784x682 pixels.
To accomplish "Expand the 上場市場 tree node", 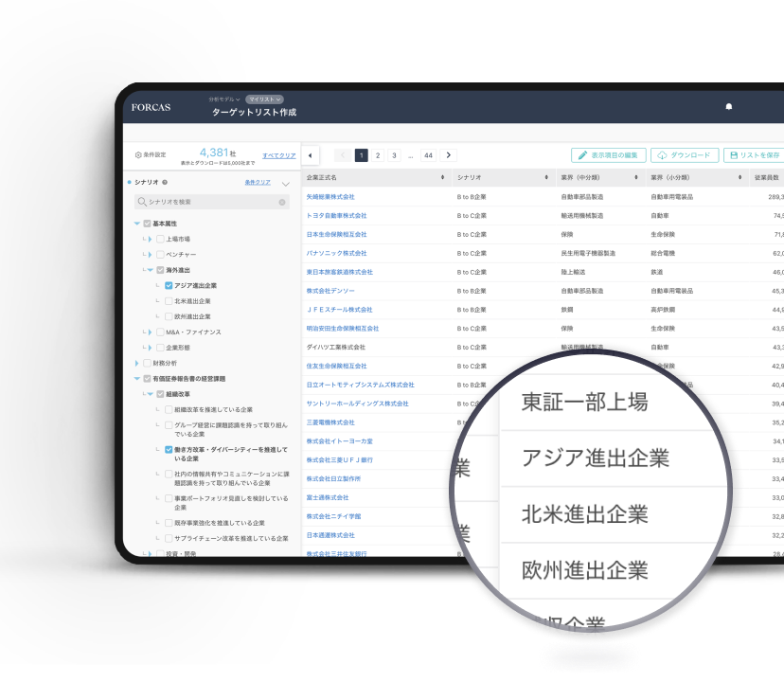I will (150, 240).
